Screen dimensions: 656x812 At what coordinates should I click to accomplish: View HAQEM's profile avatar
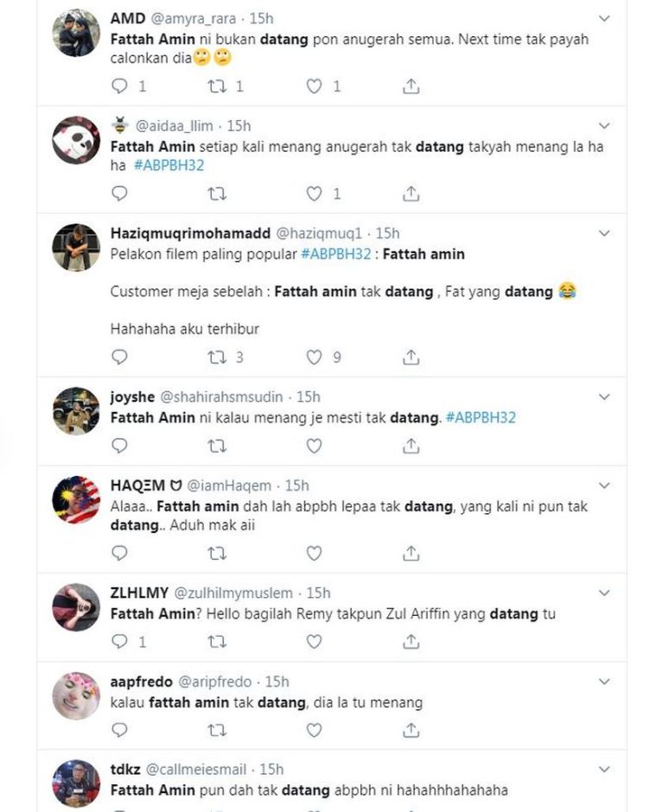(x=76, y=500)
